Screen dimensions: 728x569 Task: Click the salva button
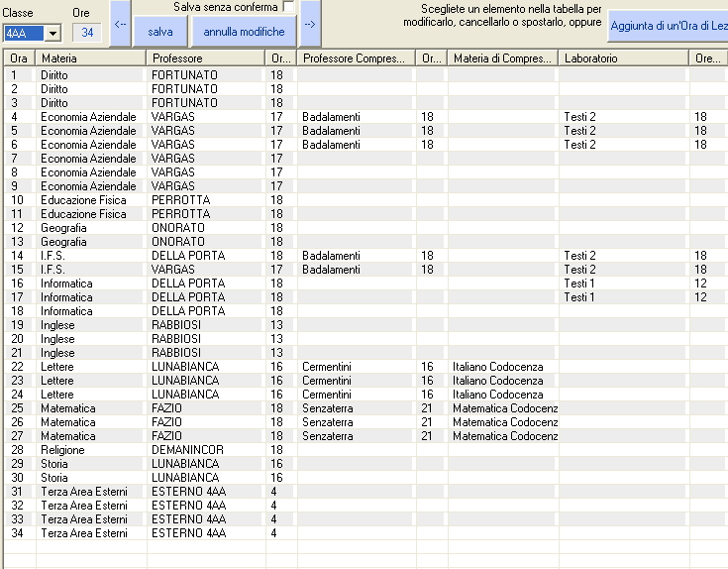pyautogui.click(x=160, y=32)
